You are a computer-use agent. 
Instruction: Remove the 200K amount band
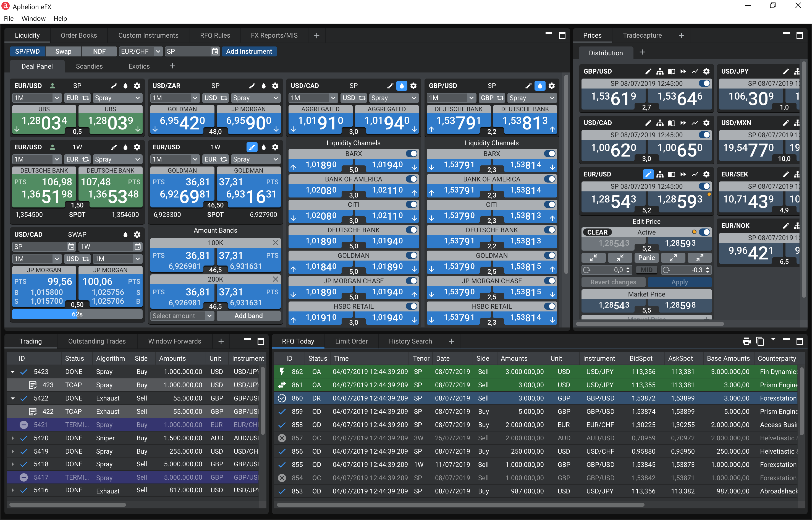[x=275, y=279]
